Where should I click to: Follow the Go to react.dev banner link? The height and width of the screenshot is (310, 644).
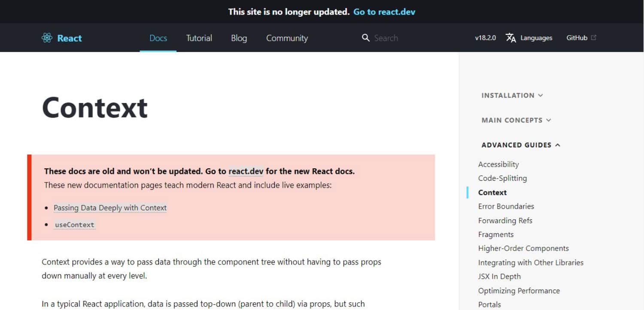click(384, 12)
